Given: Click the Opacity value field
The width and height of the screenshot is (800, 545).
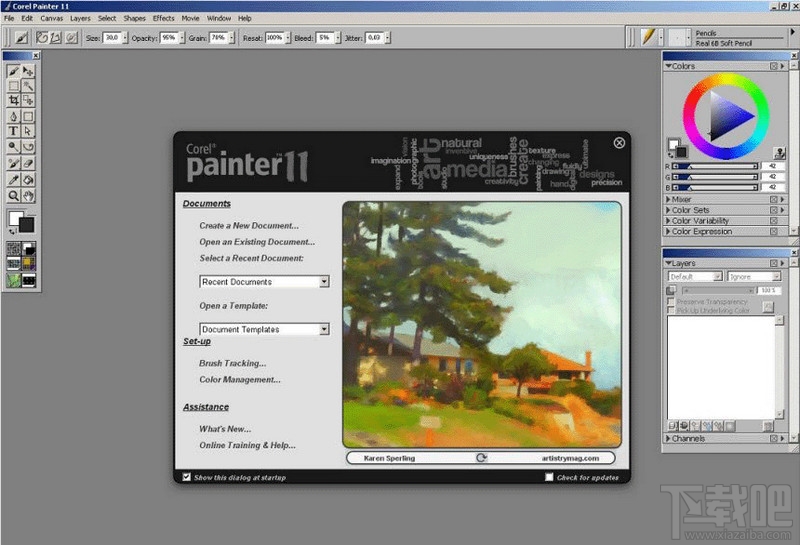Looking at the screenshot, I should click(x=169, y=37).
